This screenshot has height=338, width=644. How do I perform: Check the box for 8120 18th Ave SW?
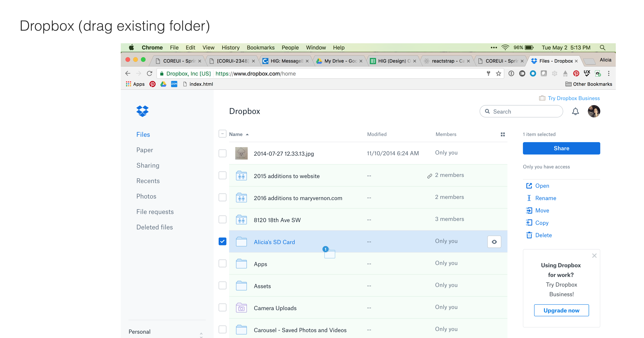click(x=222, y=220)
